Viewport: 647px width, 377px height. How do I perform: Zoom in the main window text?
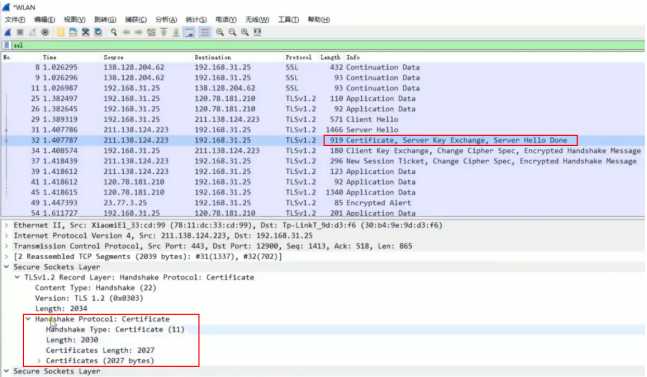click(x=220, y=32)
